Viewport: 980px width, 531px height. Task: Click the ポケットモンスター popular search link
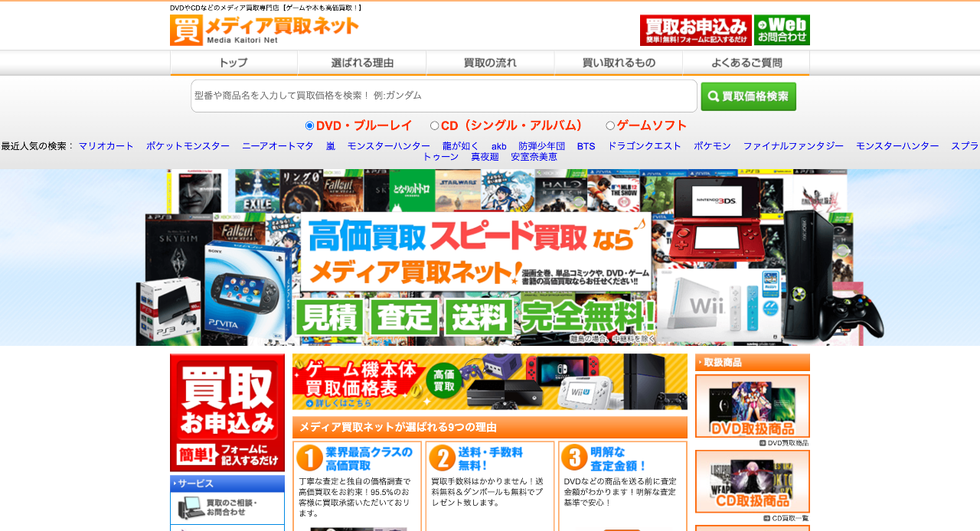point(188,146)
